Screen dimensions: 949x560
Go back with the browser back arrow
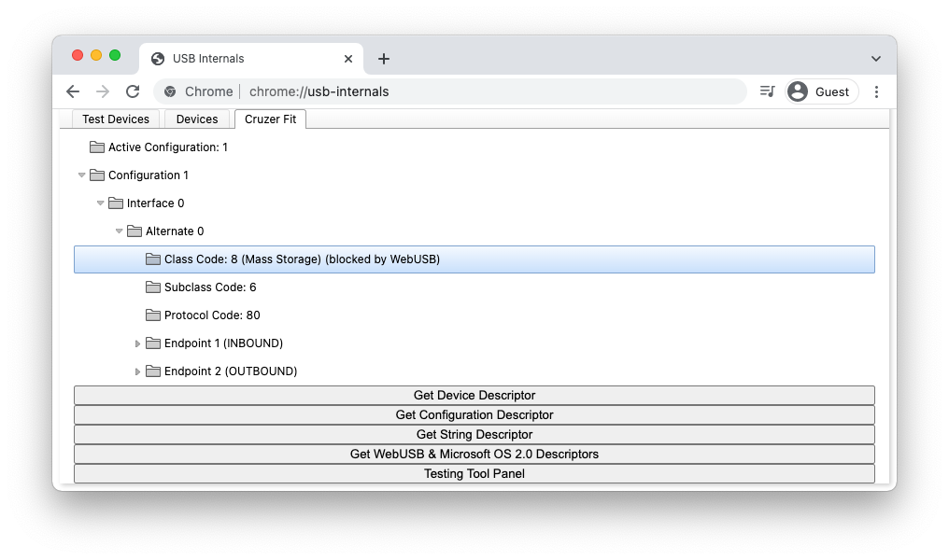[73, 91]
